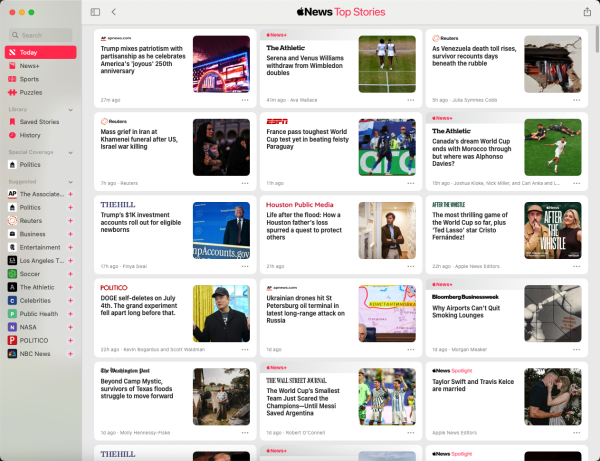600x461 pixels.
Task: Open more options for DOGE self-deletes story
Action: 245,350
